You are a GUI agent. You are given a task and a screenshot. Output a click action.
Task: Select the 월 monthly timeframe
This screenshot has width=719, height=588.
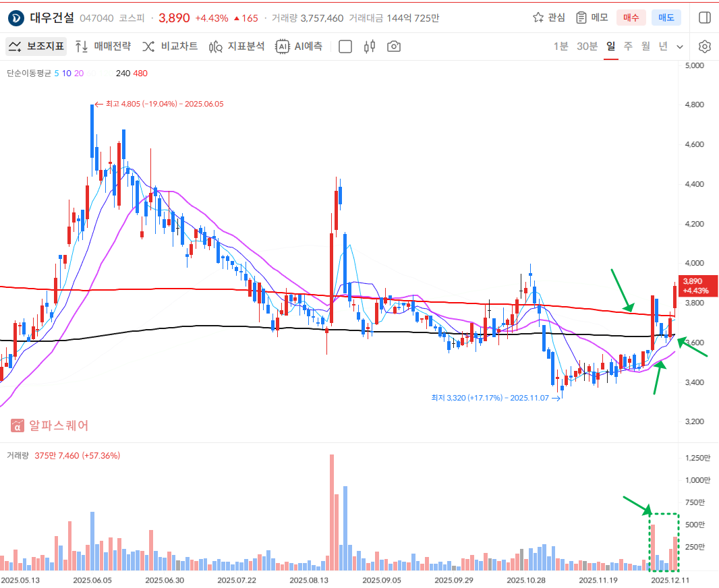645,47
